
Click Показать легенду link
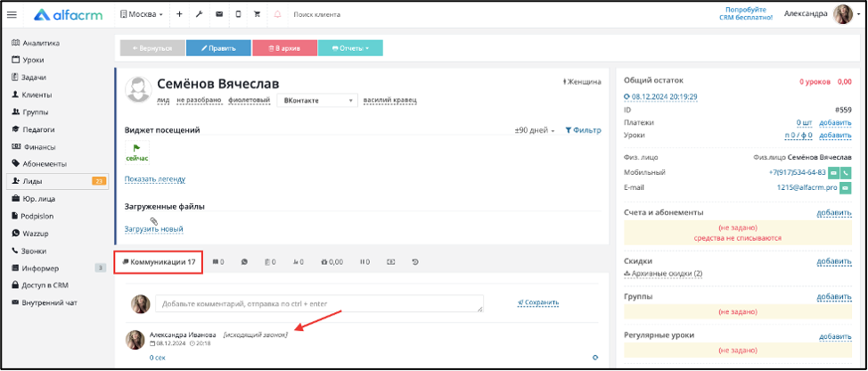tap(154, 179)
